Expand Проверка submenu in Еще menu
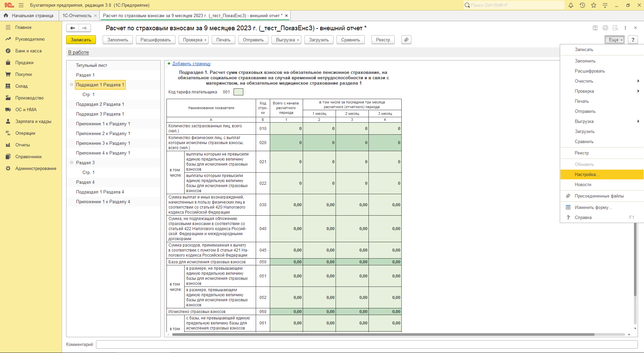Image resolution: width=644 pixels, height=353 pixels. coord(602,91)
